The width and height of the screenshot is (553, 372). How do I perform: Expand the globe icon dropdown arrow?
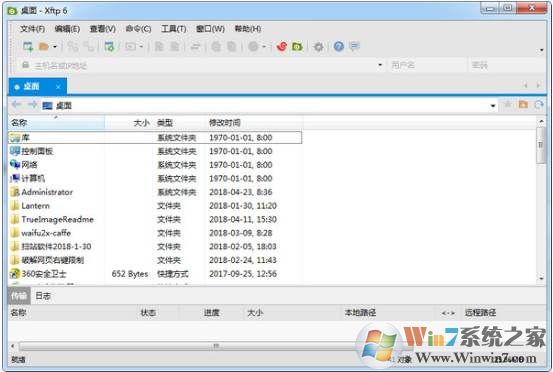point(263,47)
